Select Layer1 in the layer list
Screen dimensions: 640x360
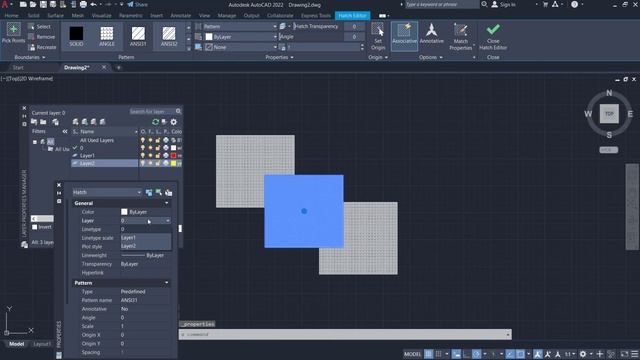[x=87, y=156]
